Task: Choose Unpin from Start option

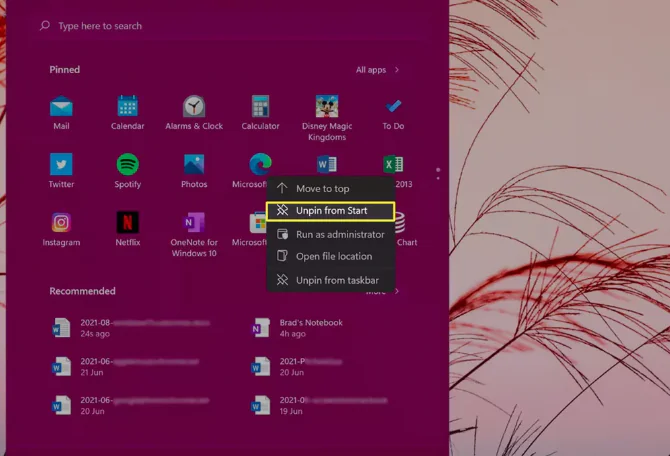Action: [331, 211]
